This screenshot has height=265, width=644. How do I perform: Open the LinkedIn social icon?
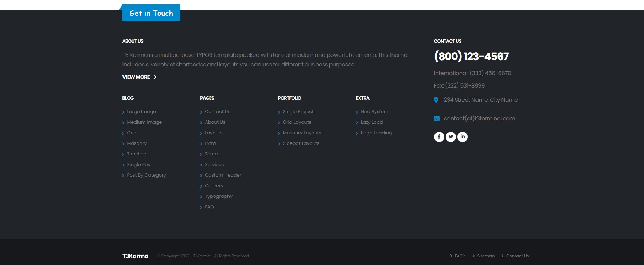click(462, 137)
